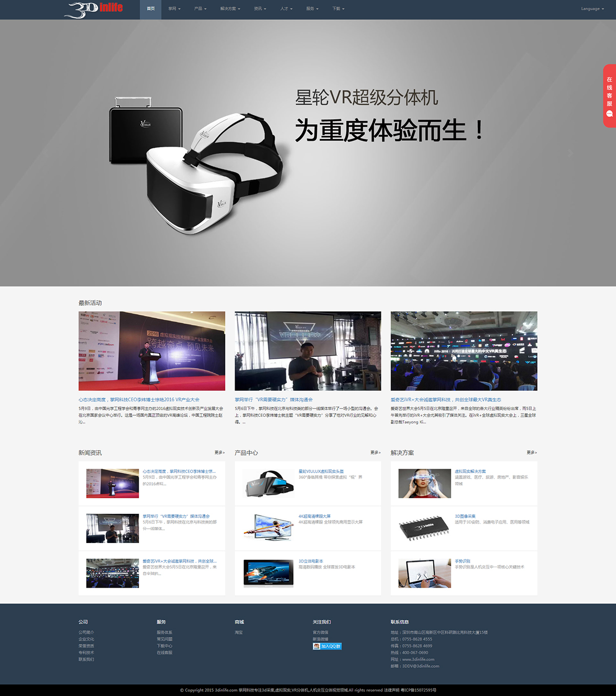Screen dimensions: 616x696
Task: Open the 下载 navigation menu
Action: (x=338, y=9)
